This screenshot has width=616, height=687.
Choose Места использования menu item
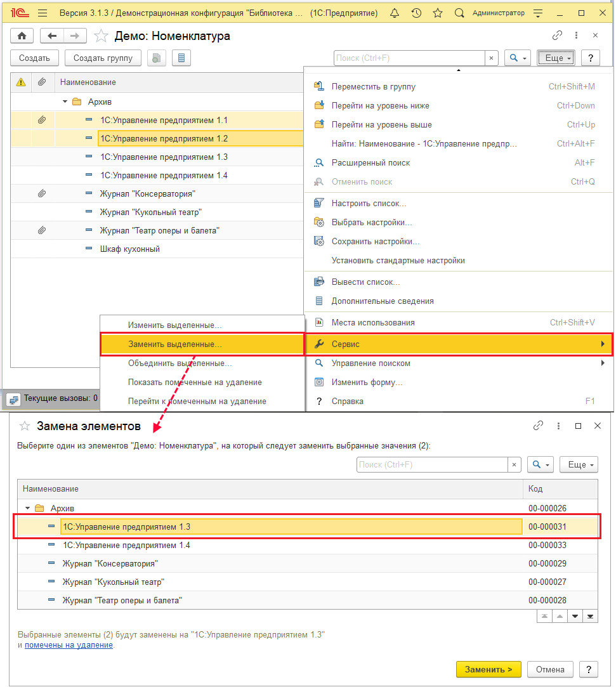click(x=458, y=322)
